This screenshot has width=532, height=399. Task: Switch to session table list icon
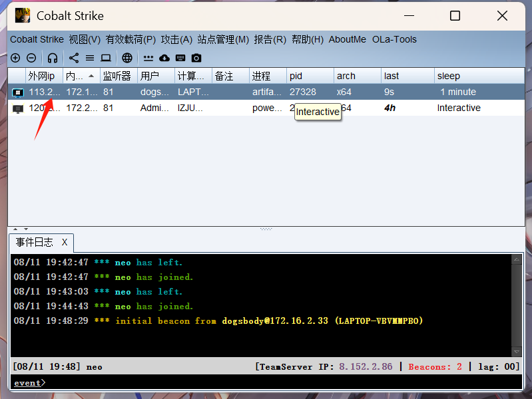tap(90, 58)
